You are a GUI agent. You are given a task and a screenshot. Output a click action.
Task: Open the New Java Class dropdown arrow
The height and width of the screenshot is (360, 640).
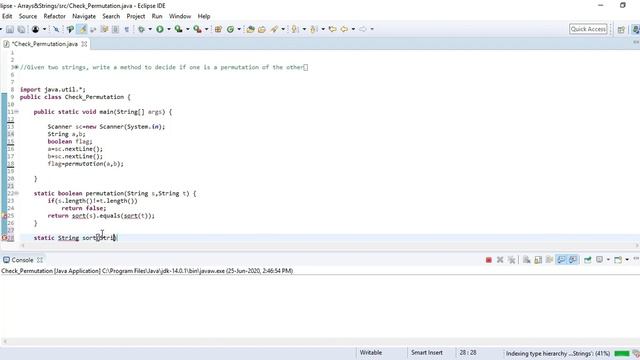click(239, 29)
